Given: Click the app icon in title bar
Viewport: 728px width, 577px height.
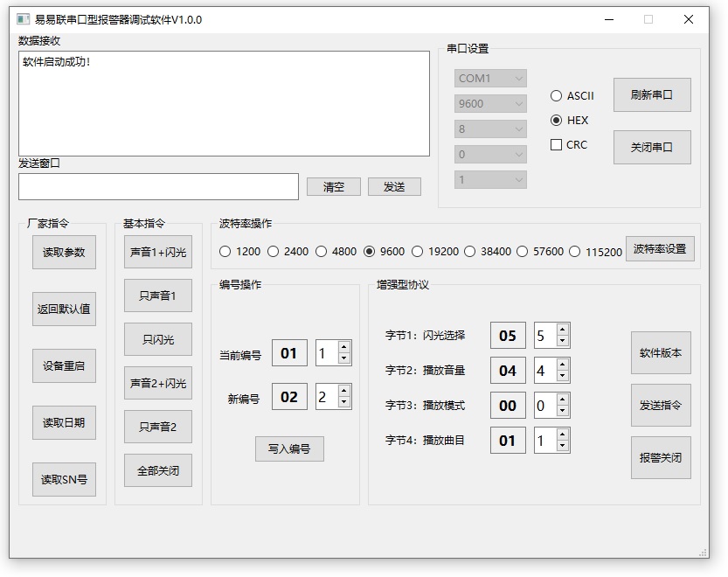Looking at the screenshot, I should tap(24, 19).
